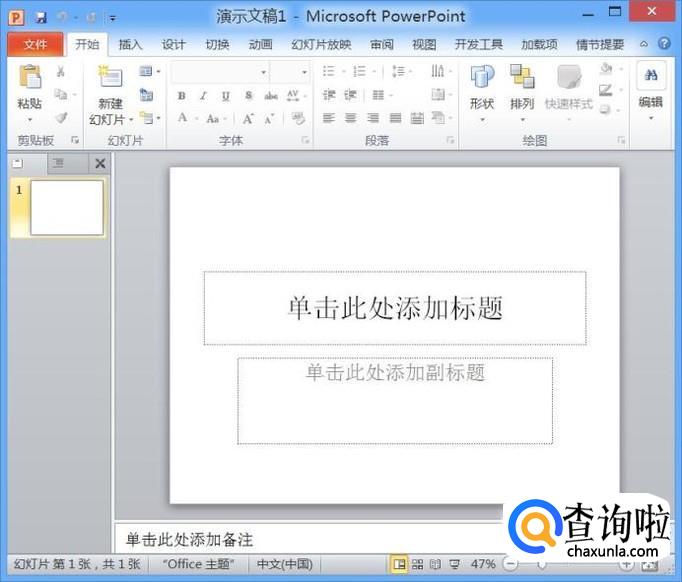The height and width of the screenshot is (582, 682).
Task: Switch to the Slide Show tab
Action: pyautogui.click(x=321, y=44)
